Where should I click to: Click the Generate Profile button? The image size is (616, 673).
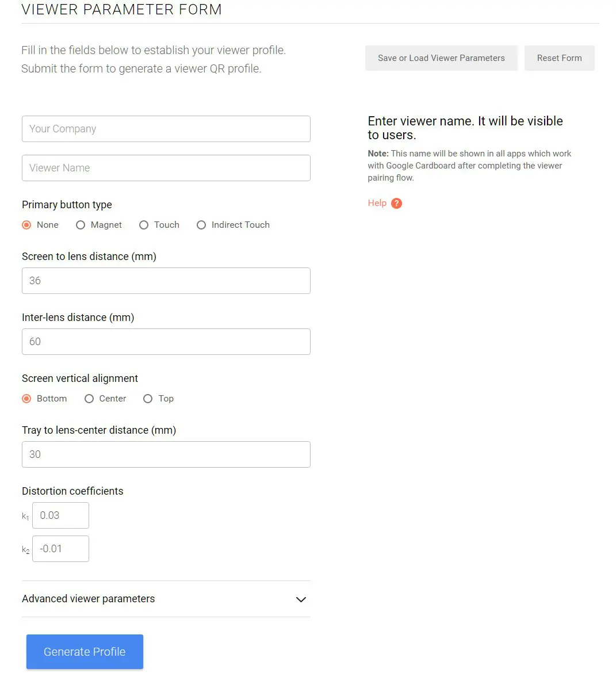point(85,652)
